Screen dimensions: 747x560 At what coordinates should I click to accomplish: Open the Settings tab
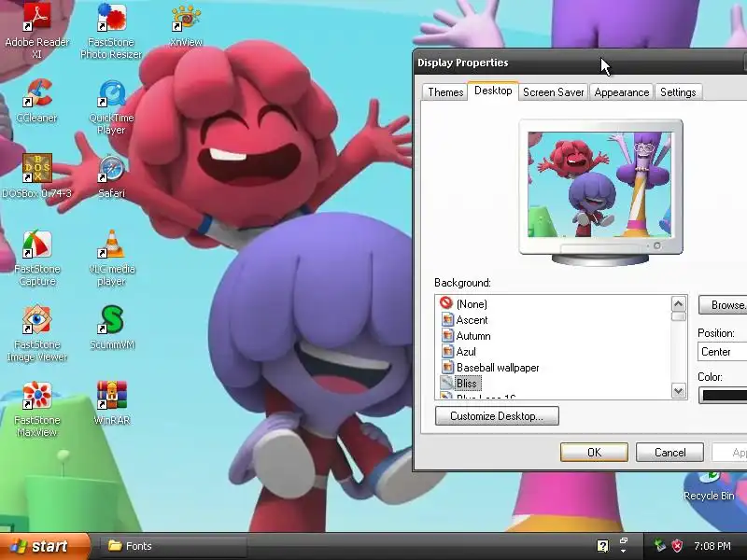(x=678, y=92)
